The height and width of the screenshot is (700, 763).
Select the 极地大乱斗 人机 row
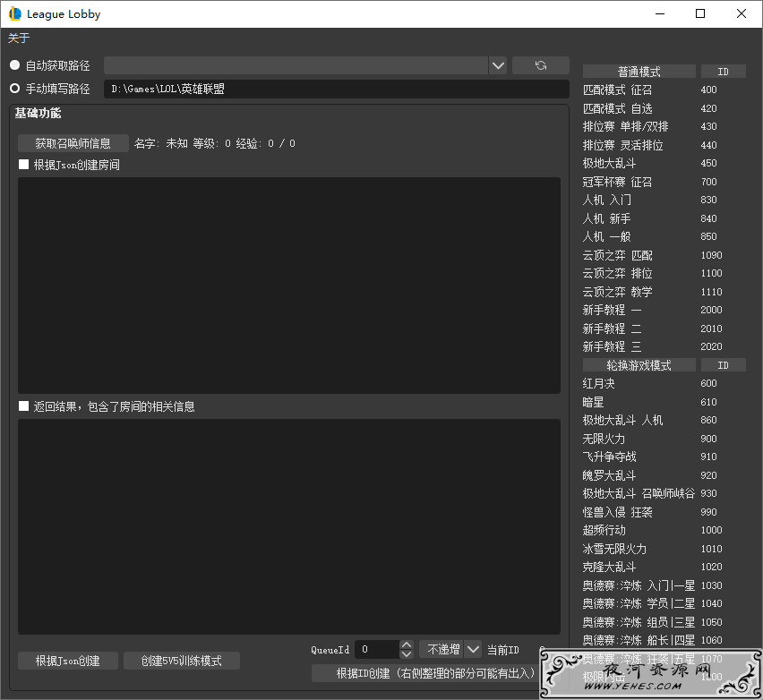coord(664,421)
